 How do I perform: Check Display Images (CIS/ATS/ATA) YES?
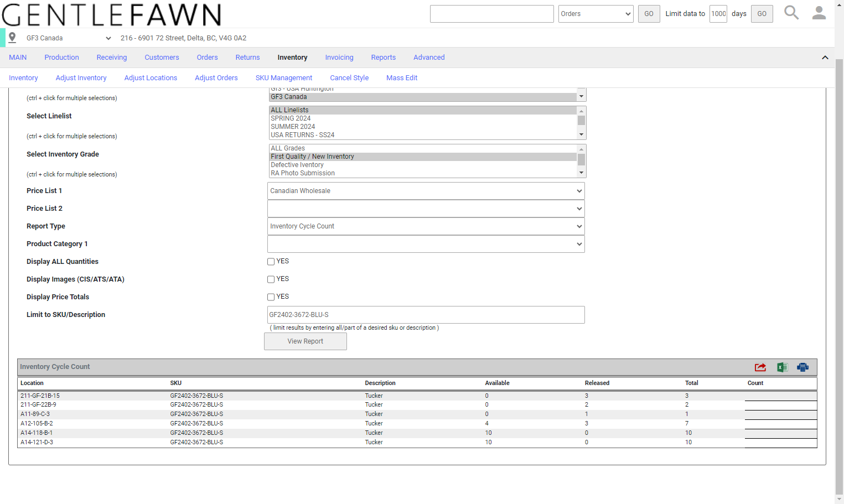point(271,279)
